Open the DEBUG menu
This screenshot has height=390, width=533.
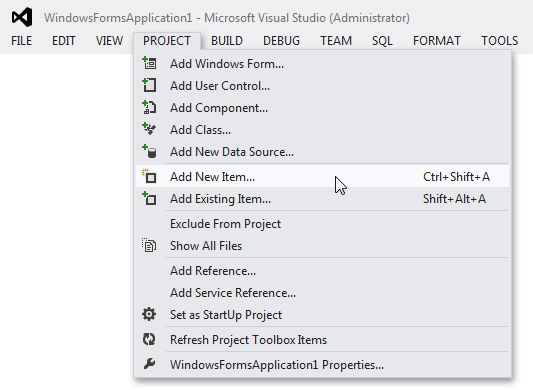tap(281, 41)
